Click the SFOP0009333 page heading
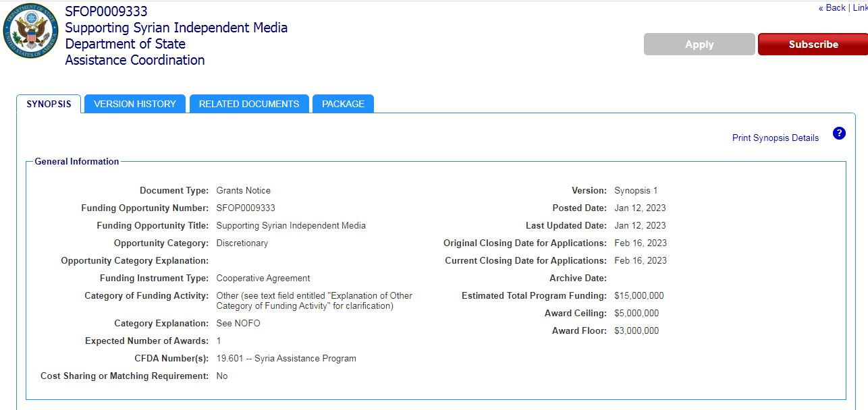The width and height of the screenshot is (868, 410). point(106,11)
